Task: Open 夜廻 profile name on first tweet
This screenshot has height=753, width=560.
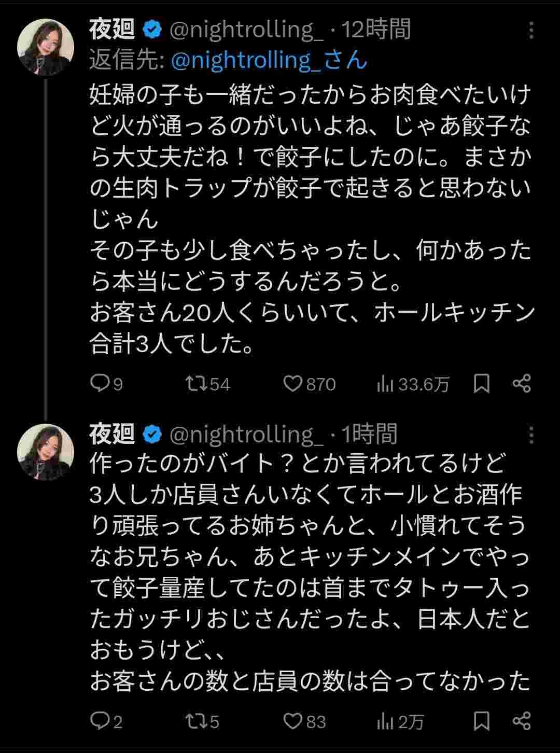Action: (x=112, y=30)
